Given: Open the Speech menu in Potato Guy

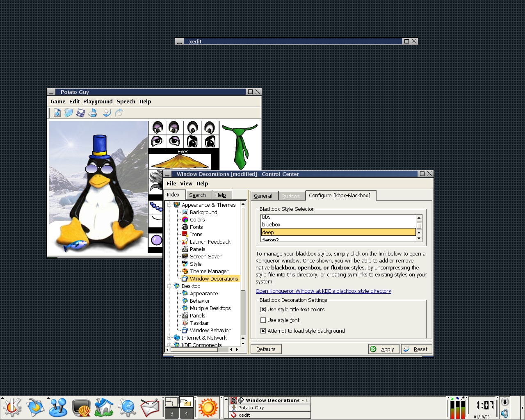Looking at the screenshot, I should [126, 102].
